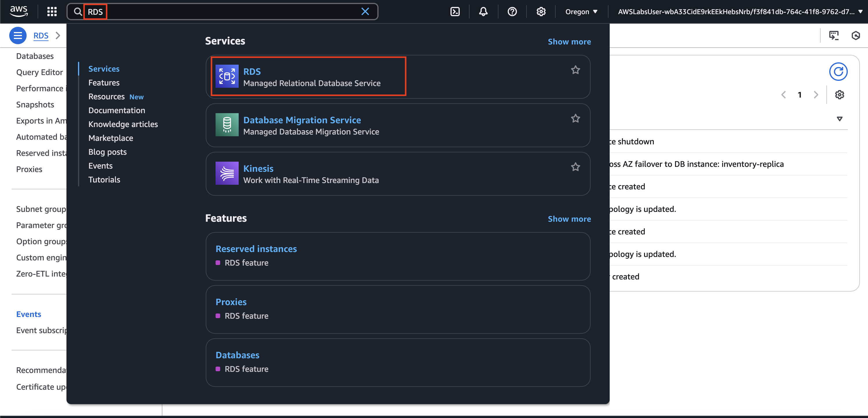Viewport: 868px width, 418px height.
Task: Toggle the side navigation hamburger menu
Action: click(x=18, y=35)
